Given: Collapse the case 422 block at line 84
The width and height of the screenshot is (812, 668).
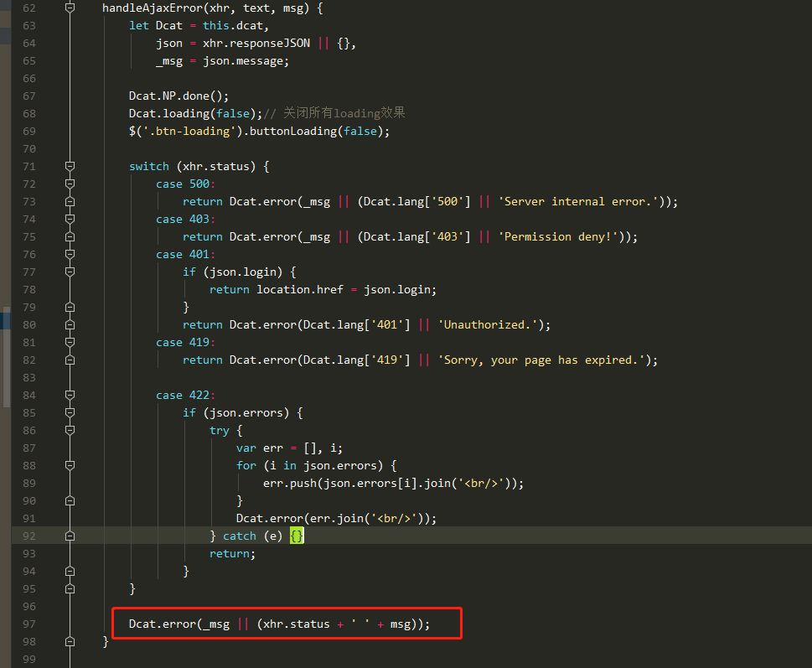Looking at the screenshot, I should [70, 395].
